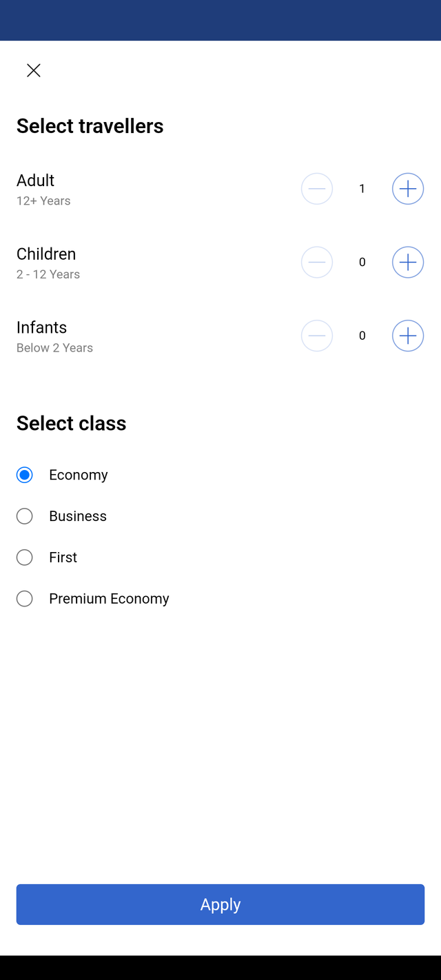441x980 pixels.
Task: Tap the Select class heading
Action: point(72,423)
